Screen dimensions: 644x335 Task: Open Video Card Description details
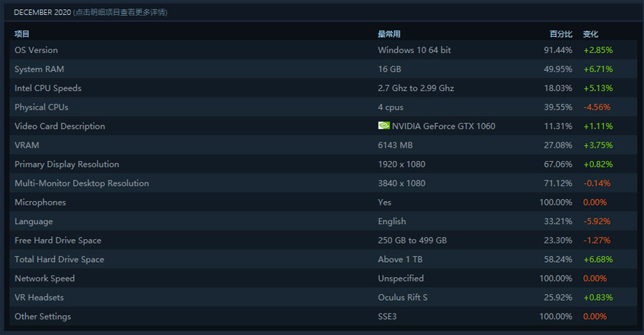[323, 126]
